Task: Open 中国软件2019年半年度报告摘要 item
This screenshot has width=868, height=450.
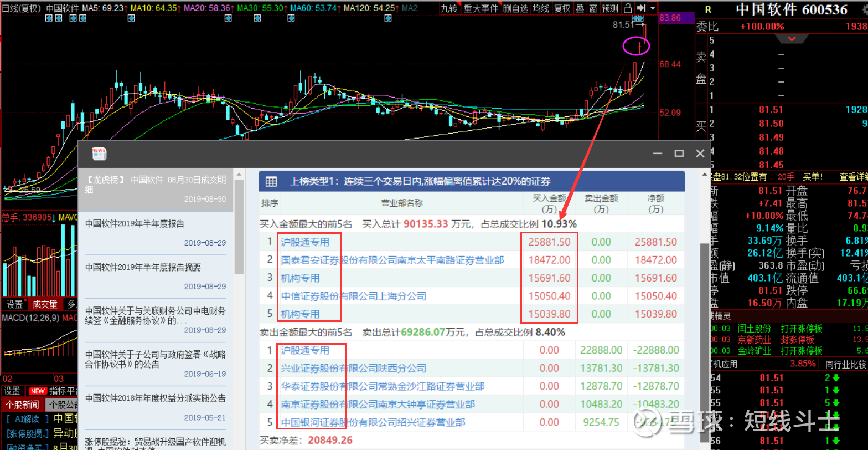Action: pyautogui.click(x=156, y=277)
